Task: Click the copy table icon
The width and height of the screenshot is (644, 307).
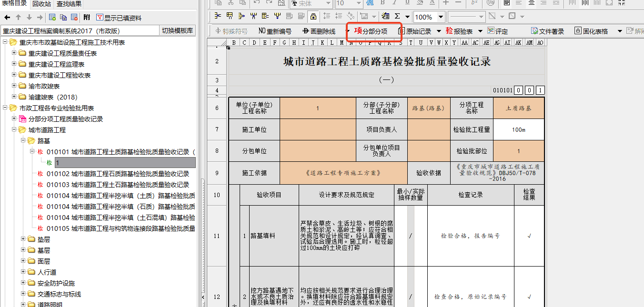Action: (x=63, y=18)
